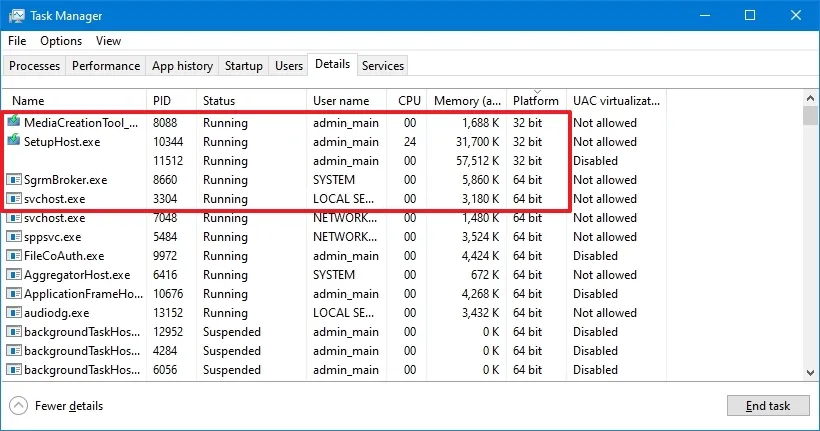
Task: Click 32 bit platform of MediaCreationTool
Action: click(527, 123)
